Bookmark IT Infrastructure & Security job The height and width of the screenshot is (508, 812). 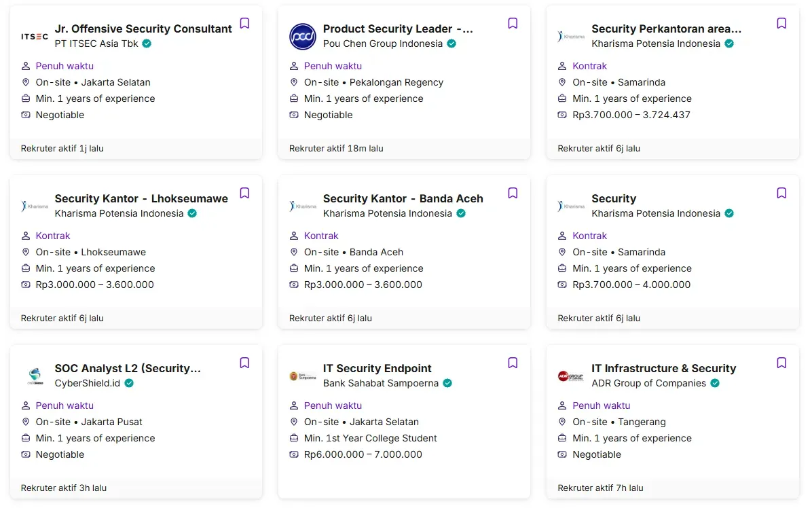(781, 363)
